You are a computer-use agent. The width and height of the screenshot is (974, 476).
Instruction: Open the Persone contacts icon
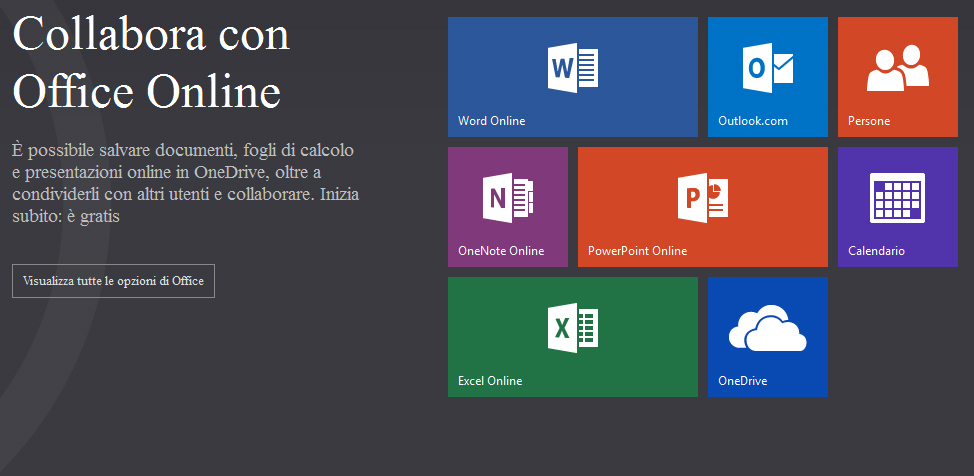(x=898, y=68)
